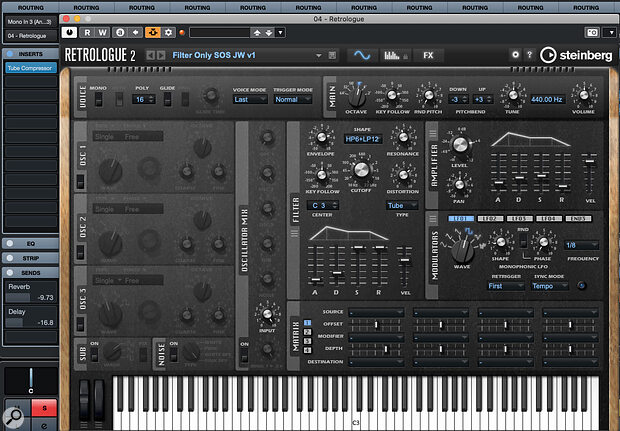Open the Retrigger 'First' dropdown

(x=506, y=286)
